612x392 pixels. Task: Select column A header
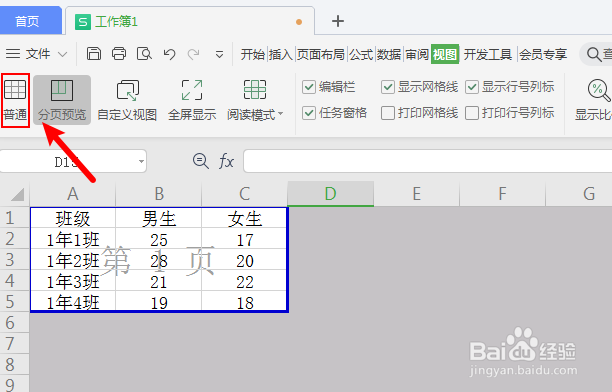pos(73,194)
